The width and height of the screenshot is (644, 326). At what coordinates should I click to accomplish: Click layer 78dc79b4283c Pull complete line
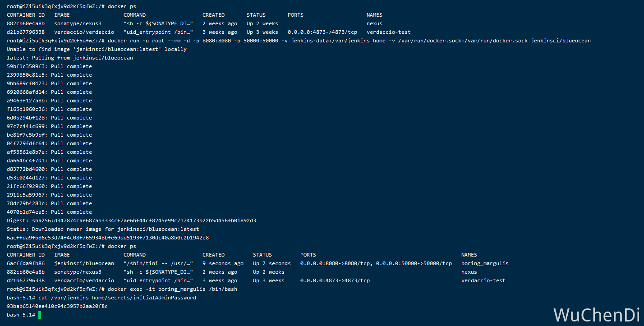coord(49,203)
